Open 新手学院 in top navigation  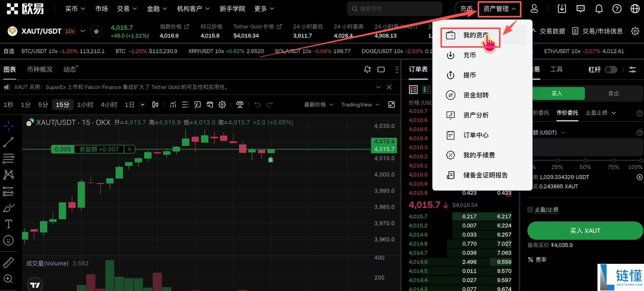pos(232,9)
